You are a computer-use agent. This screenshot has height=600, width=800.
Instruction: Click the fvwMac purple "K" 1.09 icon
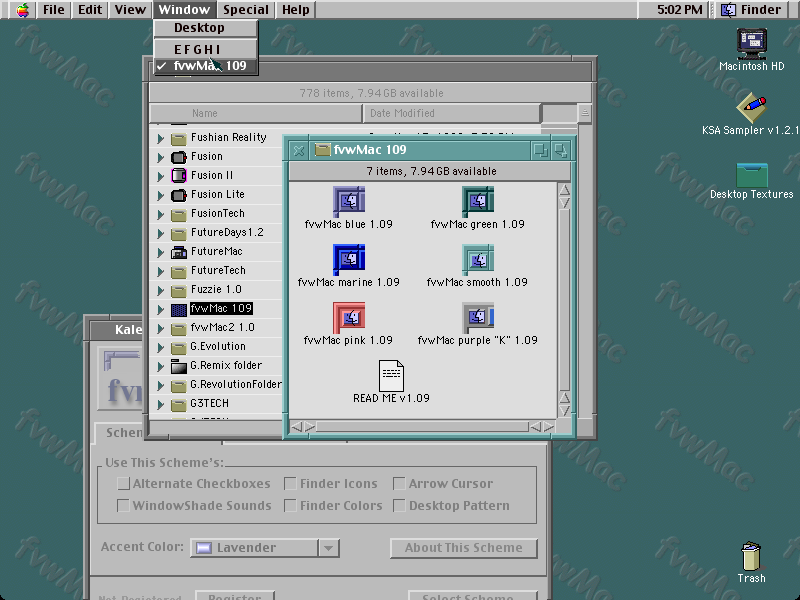tap(478, 317)
